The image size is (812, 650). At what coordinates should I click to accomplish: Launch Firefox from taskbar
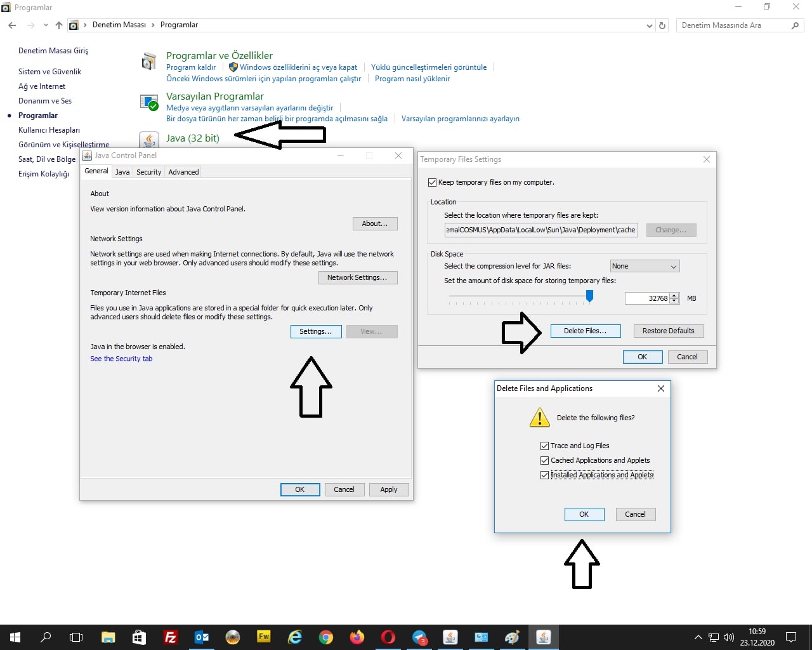(357, 637)
